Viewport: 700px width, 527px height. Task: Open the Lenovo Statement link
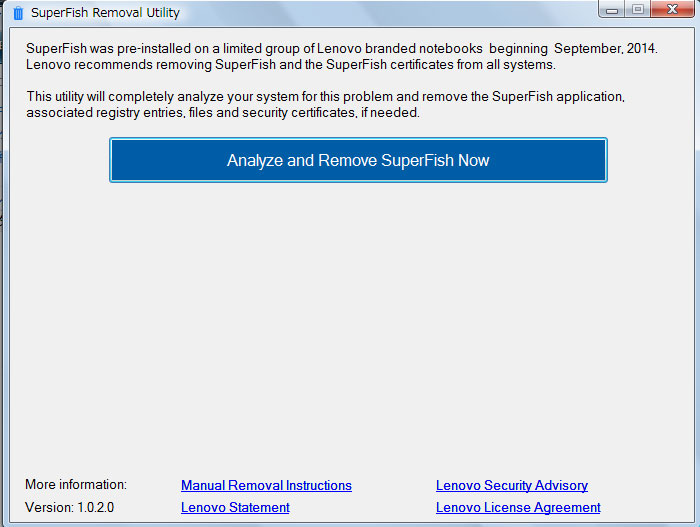click(x=235, y=507)
